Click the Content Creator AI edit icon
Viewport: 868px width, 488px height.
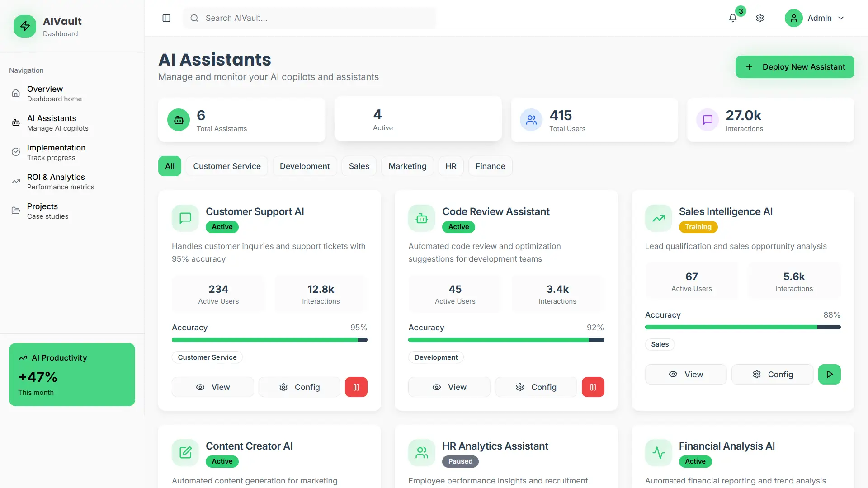(x=185, y=452)
